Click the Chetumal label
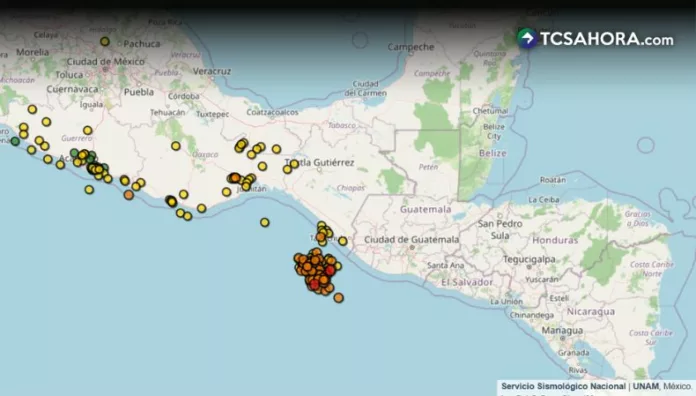The image size is (696, 396). coord(490,111)
